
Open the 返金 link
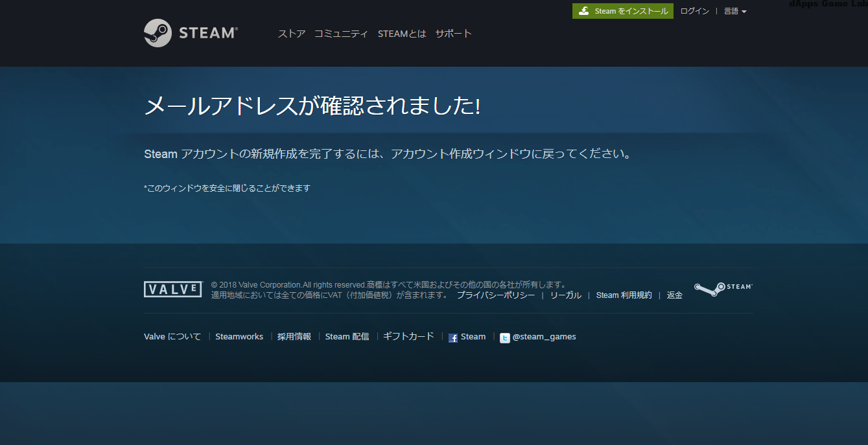tap(675, 295)
